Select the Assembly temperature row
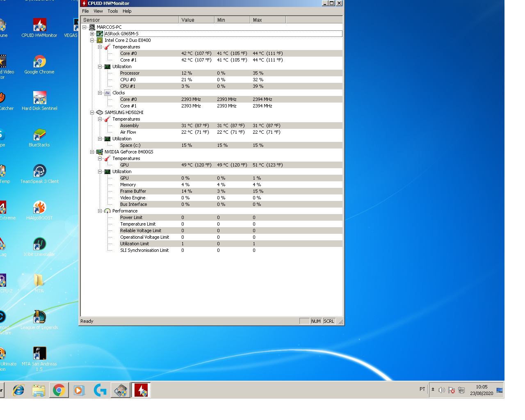The width and height of the screenshot is (525, 420). [231, 126]
